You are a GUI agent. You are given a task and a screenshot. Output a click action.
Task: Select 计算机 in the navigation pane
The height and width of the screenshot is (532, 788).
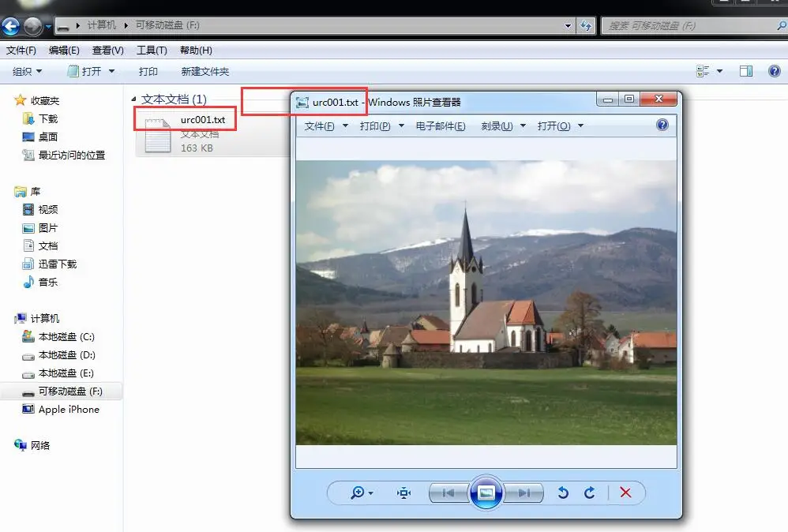(37, 319)
